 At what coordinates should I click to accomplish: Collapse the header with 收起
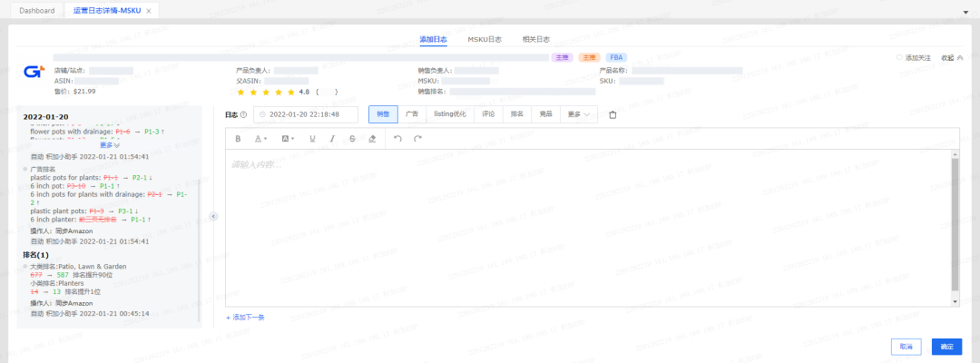coord(952,57)
